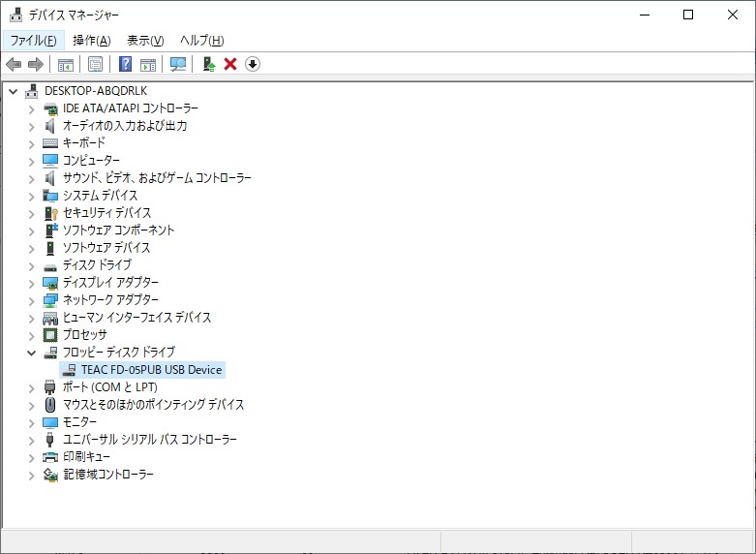Viewport: 756px width, 554px height.
Task: Select サウンド、ビデオ、およびゲーム コントローラー label
Action: (157, 178)
